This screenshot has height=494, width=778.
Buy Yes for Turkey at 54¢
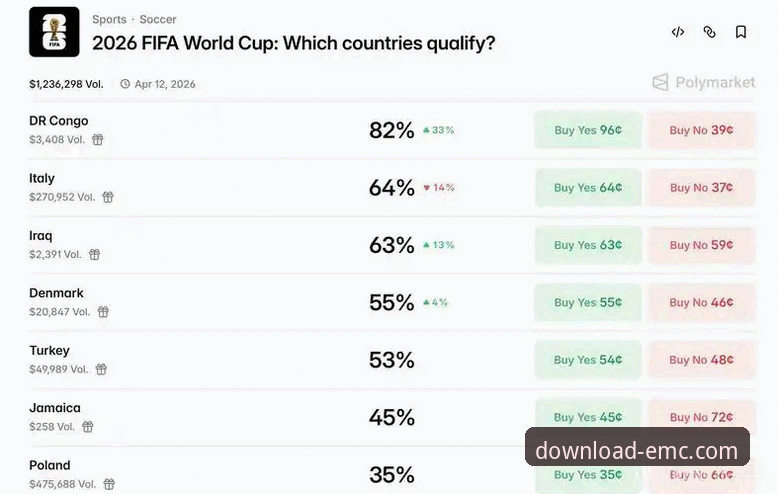(x=588, y=360)
